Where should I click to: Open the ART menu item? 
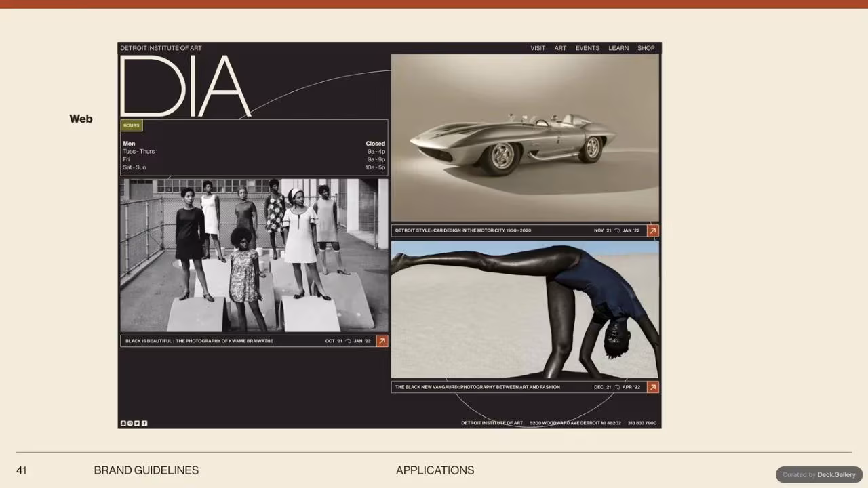(x=560, y=48)
